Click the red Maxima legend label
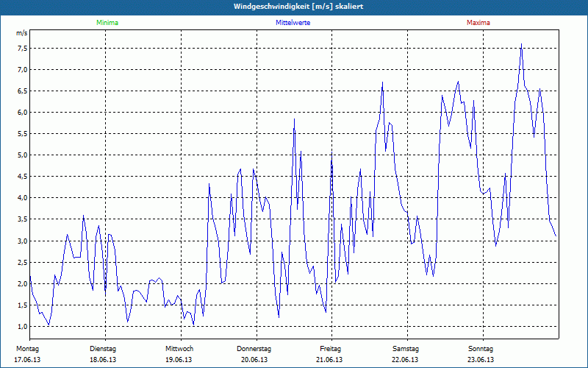588x368 pixels. pyautogui.click(x=478, y=23)
